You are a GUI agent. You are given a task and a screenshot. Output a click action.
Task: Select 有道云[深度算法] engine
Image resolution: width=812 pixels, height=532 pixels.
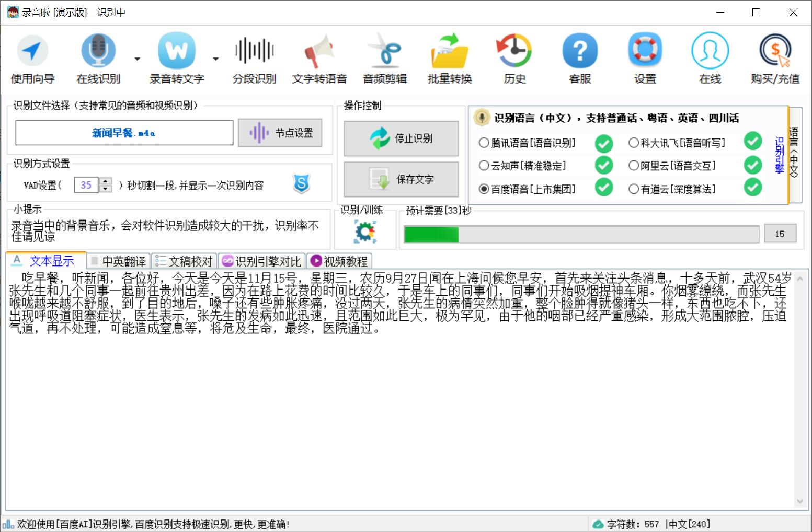(x=672, y=189)
